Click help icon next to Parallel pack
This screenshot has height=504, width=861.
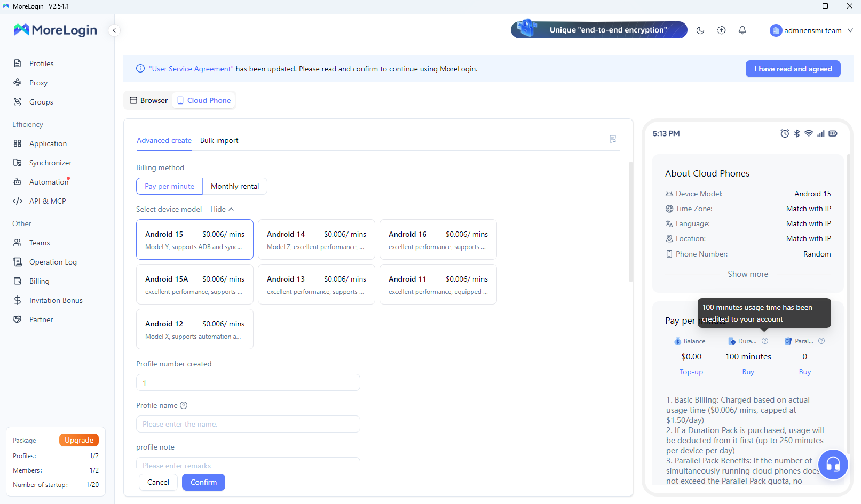point(821,341)
